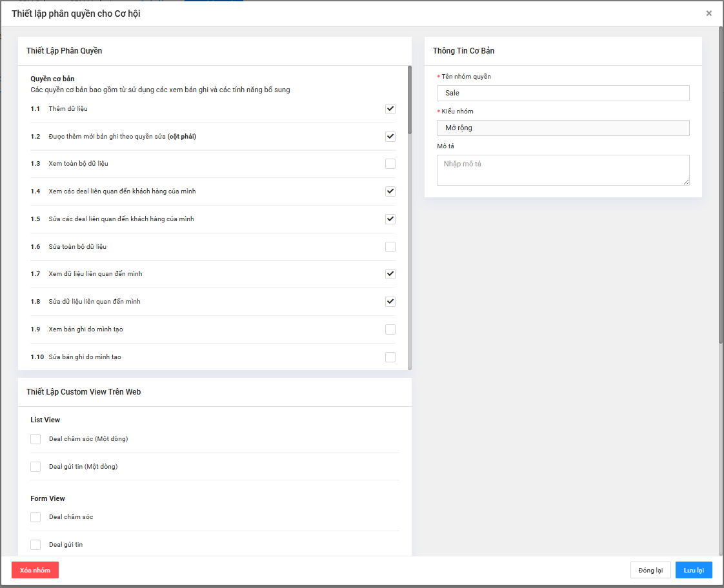Screen dimensions: 724x588
Task: Check Form View 'Deal gửi tin' option
Action: pos(35,545)
